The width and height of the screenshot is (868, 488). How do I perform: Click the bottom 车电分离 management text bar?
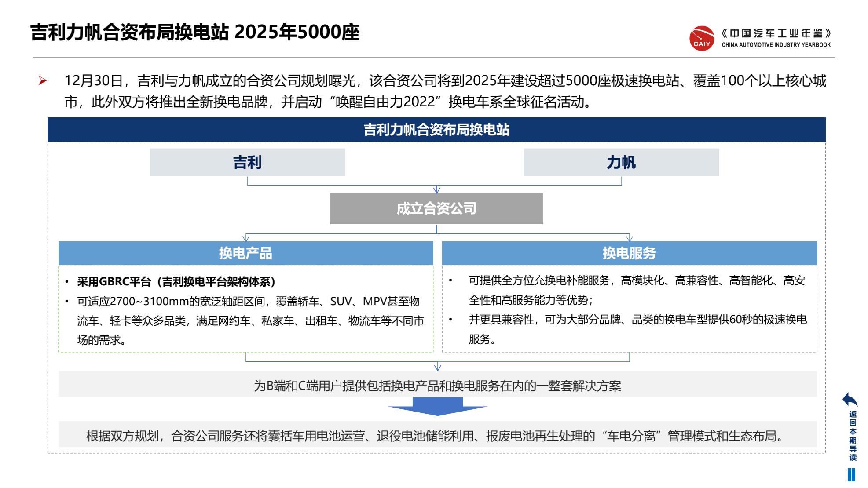(437, 436)
